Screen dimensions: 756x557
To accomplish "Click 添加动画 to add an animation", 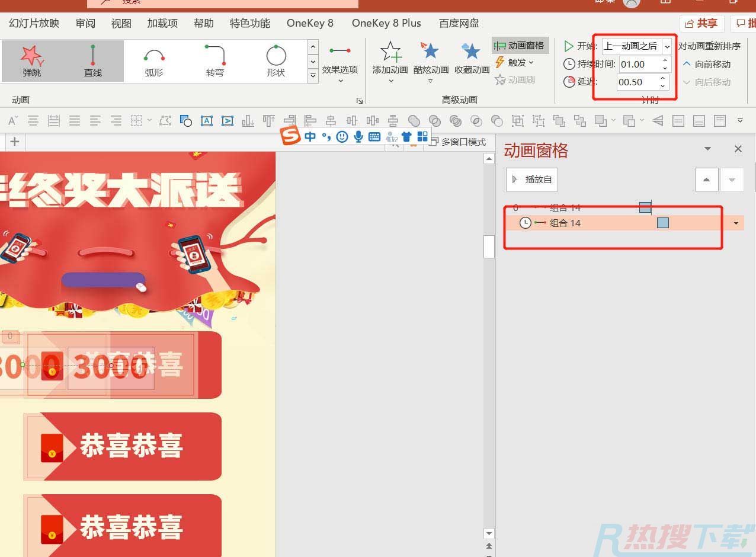I will [x=389, y=59].
